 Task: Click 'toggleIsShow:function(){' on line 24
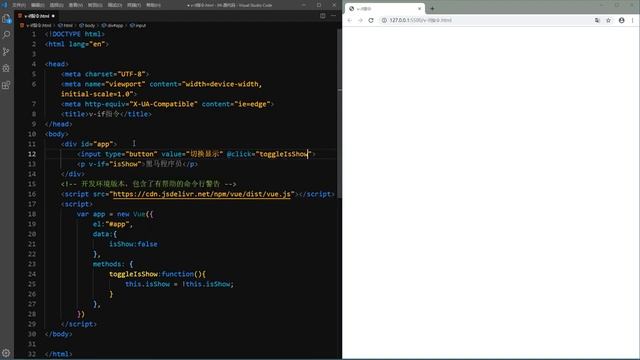pyautogui.click(x=157, y=274)
